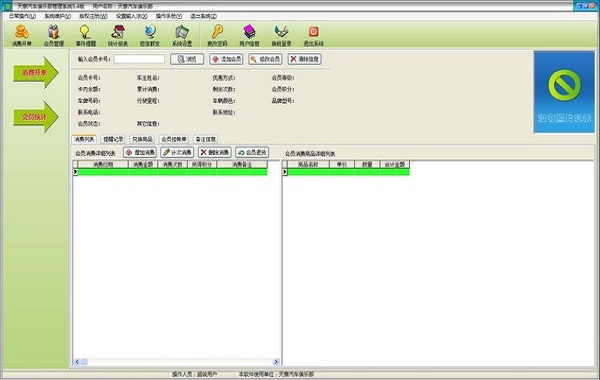The height and width of the screenshot is (380, 600).
Task: Click the right arrow of horizontal scrollbar
Action: [x=276, y=362]
